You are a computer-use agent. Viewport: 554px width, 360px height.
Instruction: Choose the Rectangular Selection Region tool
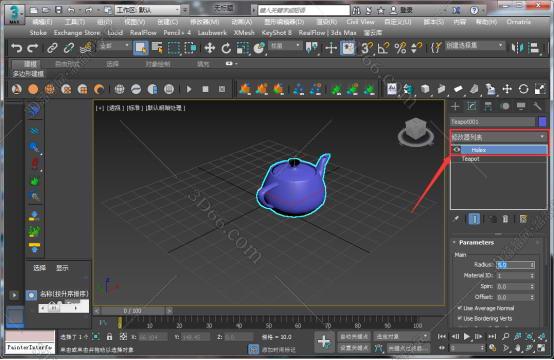click(174, 48)
